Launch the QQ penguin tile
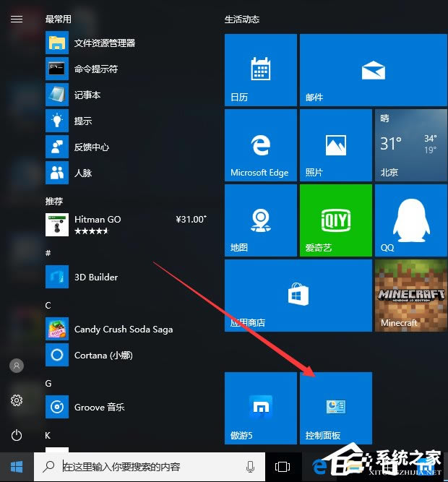 [x=410, y=220]
